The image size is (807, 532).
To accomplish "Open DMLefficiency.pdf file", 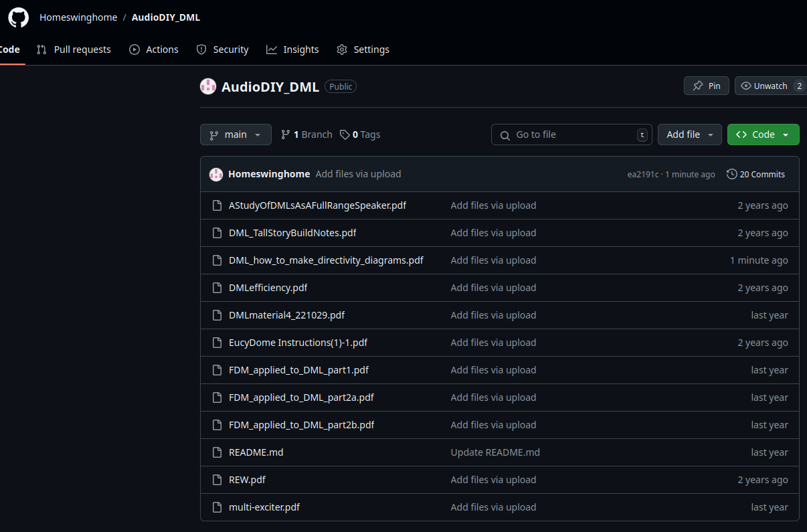I will point(268,288).
